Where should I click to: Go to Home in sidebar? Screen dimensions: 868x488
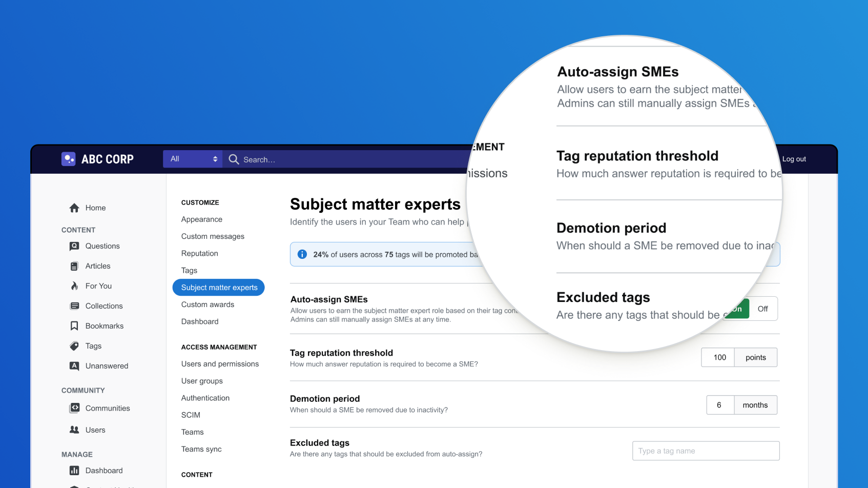96,208
